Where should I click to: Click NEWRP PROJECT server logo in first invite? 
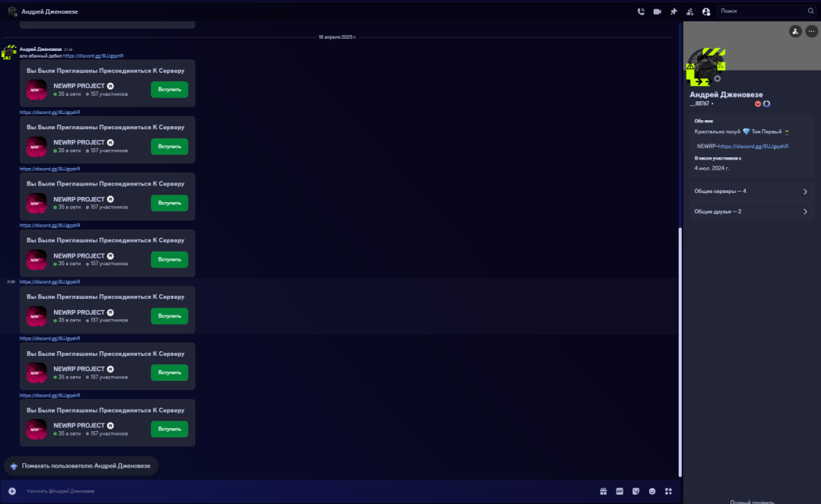point(36,90)
